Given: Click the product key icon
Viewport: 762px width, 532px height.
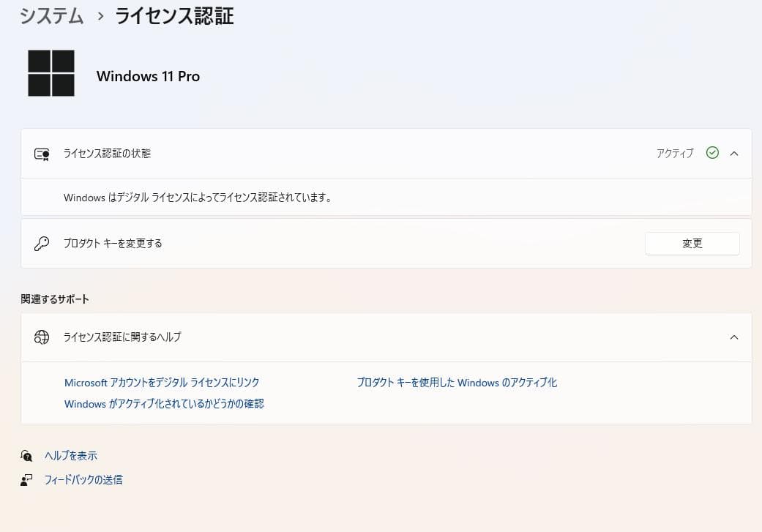Looking at the screenshot, I should coord(42,244).
